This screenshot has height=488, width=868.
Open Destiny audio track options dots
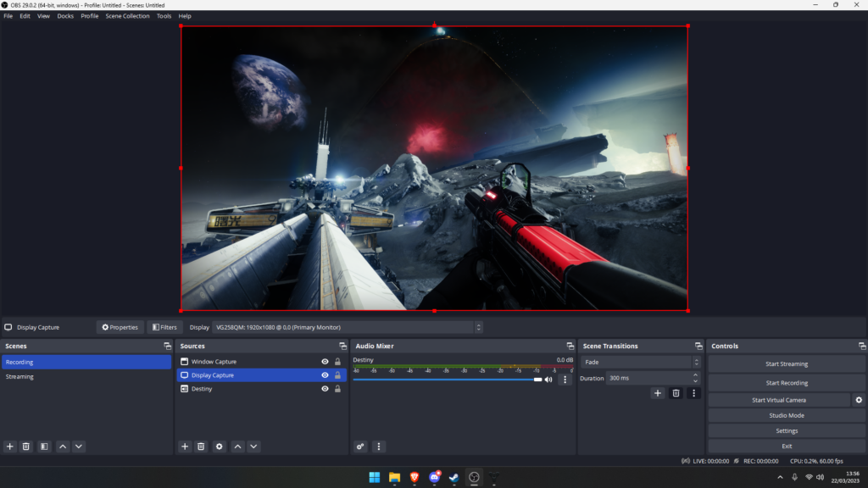pos(565,380)
